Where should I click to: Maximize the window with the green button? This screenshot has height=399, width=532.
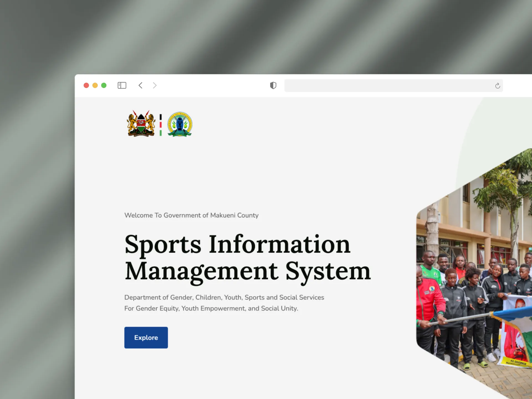click(104, 85)
